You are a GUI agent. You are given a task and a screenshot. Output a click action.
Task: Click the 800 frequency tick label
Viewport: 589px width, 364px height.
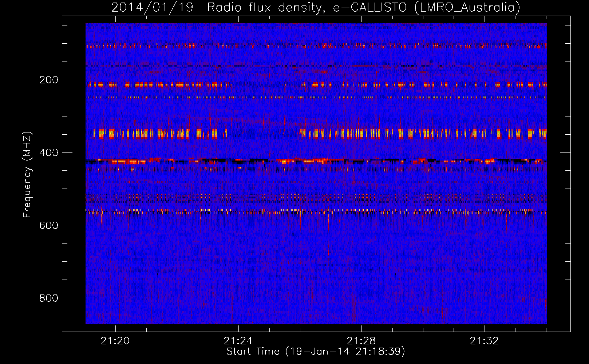pyautogui.click(x=48, y=298)
